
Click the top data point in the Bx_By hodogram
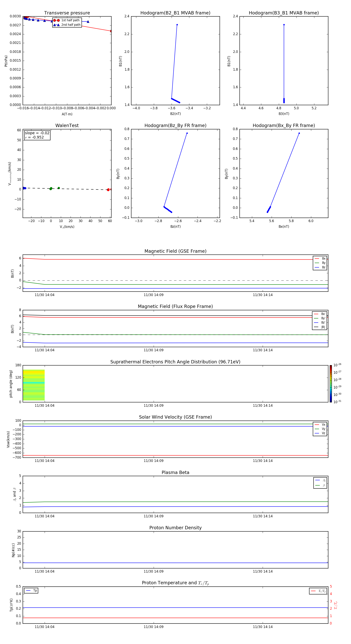(x=299, y=133)
